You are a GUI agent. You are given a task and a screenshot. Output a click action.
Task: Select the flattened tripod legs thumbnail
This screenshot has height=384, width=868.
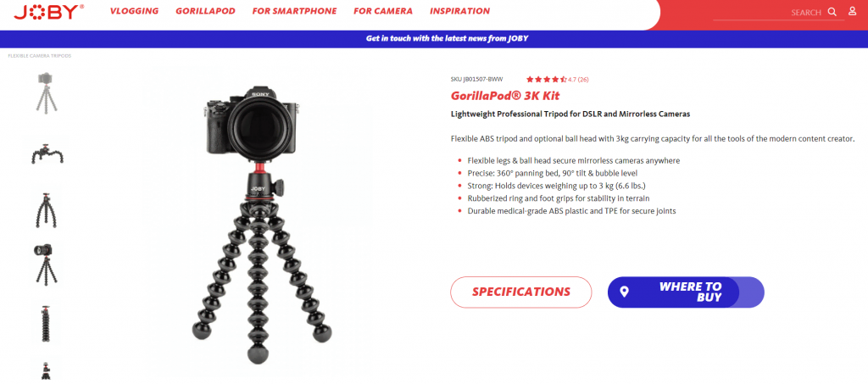tap(47, 155)
